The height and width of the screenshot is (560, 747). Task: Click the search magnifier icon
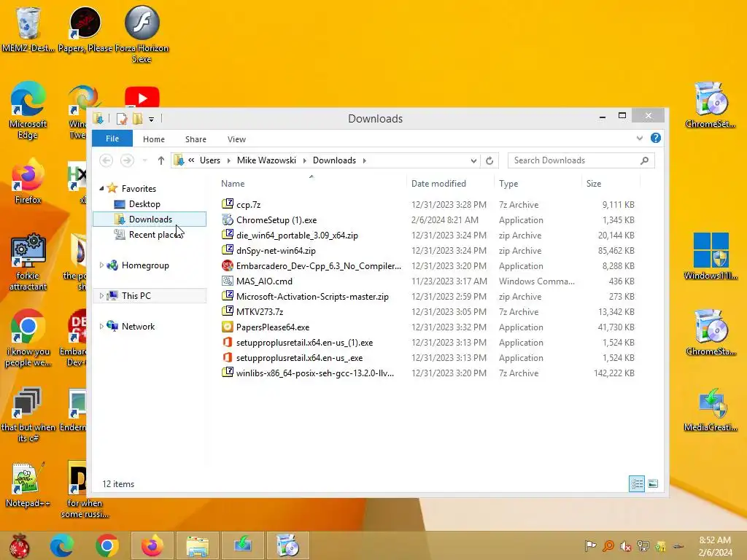point(645,160)
